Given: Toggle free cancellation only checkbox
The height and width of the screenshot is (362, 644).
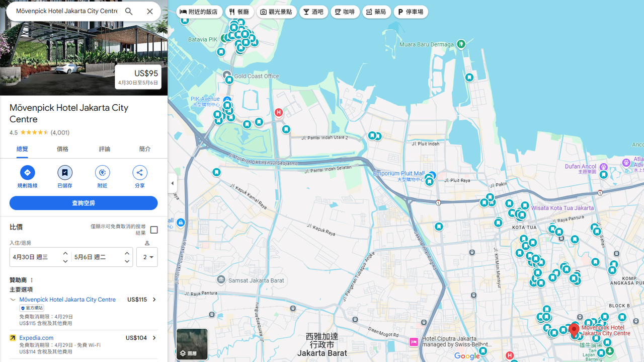Looking at the screenshot, I should [x=154, y=230].
